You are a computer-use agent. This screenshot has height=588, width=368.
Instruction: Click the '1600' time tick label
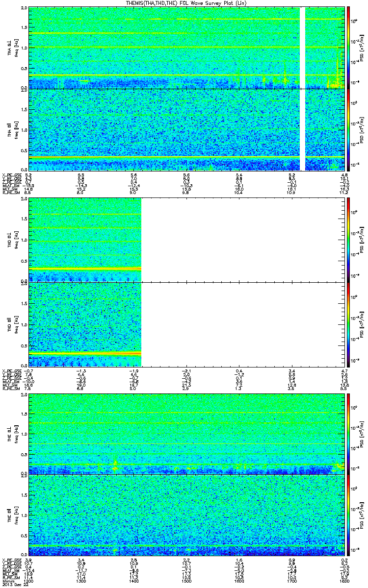(x=238, y=581)
